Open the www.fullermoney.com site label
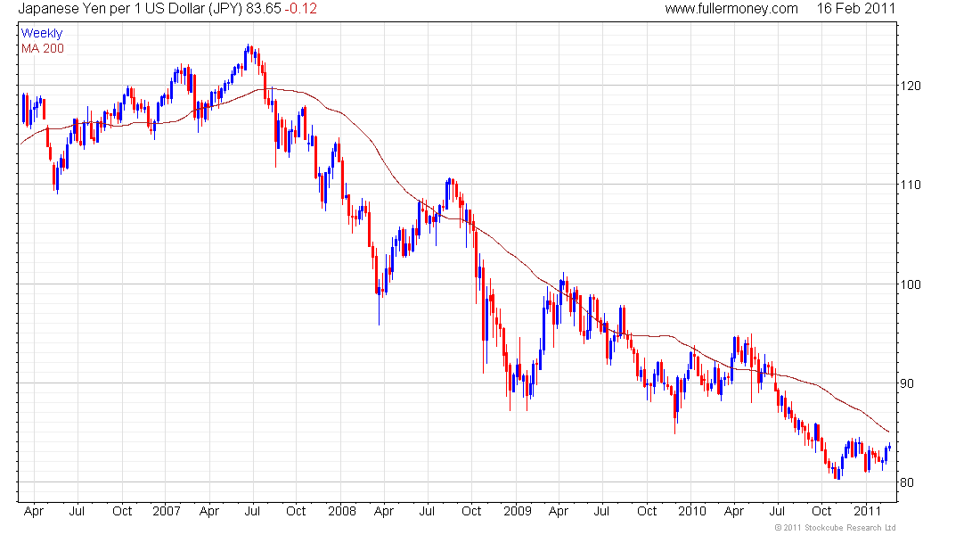980x535 pixels. pos(731,9)
